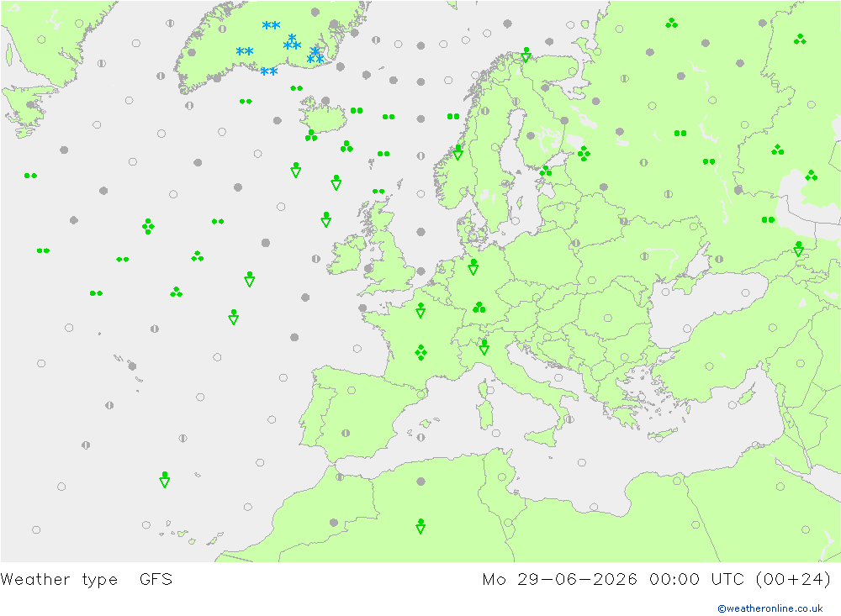
Task: Click the grey overcast dot in northern Algeria
Action: [x=420, y=482]
